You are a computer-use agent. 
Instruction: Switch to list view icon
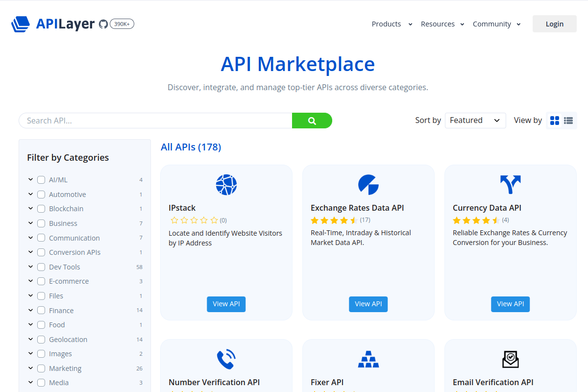tap(568, 121)
